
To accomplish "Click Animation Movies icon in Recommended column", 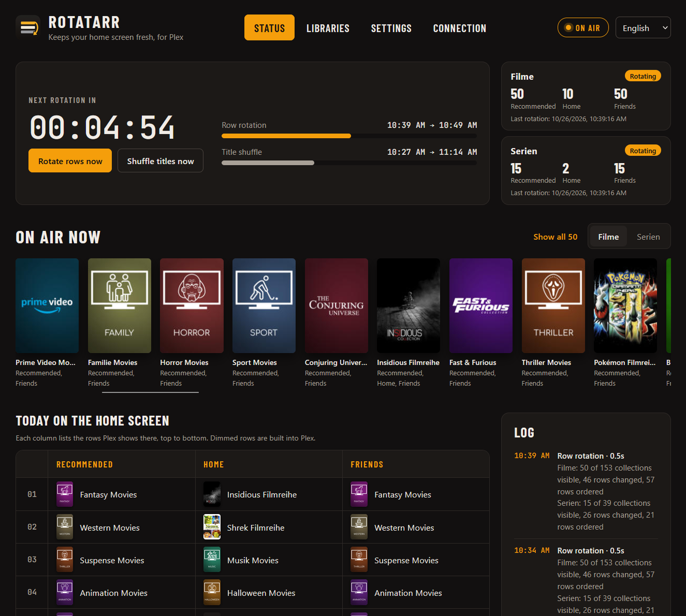I will tap(65, 592).
